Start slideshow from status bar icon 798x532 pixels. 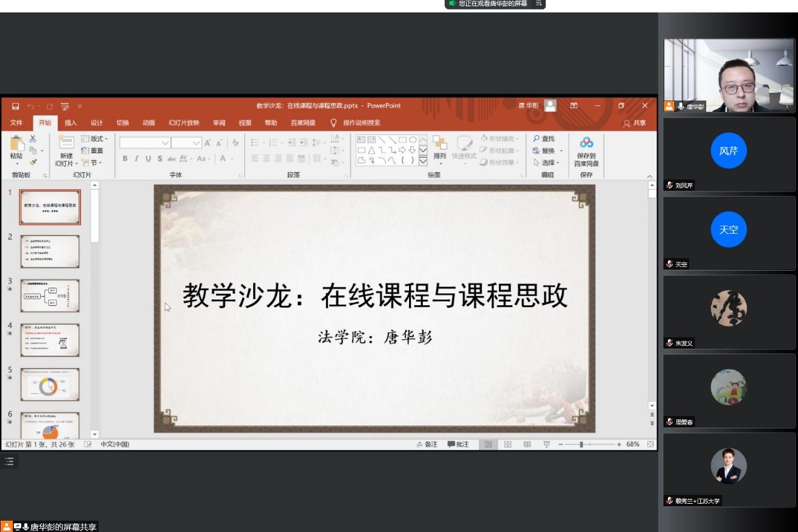click(x=547, y=444)
